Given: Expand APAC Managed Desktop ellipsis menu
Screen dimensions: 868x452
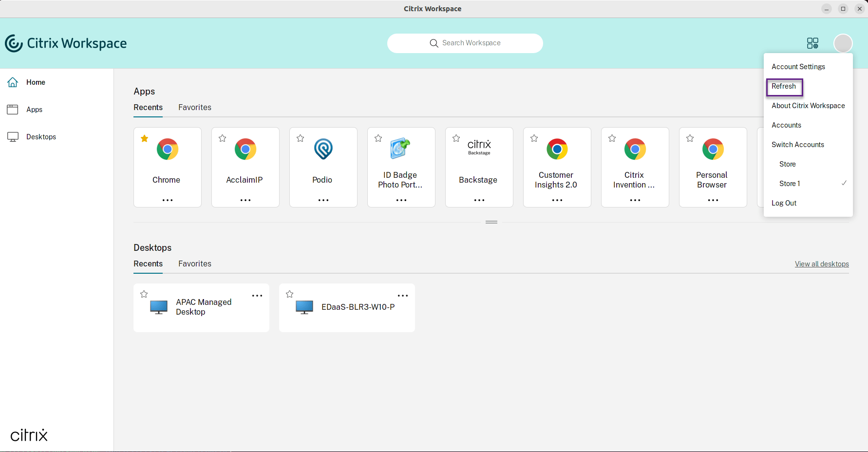Looking at the screenshot, I should (x=257, y=296).
